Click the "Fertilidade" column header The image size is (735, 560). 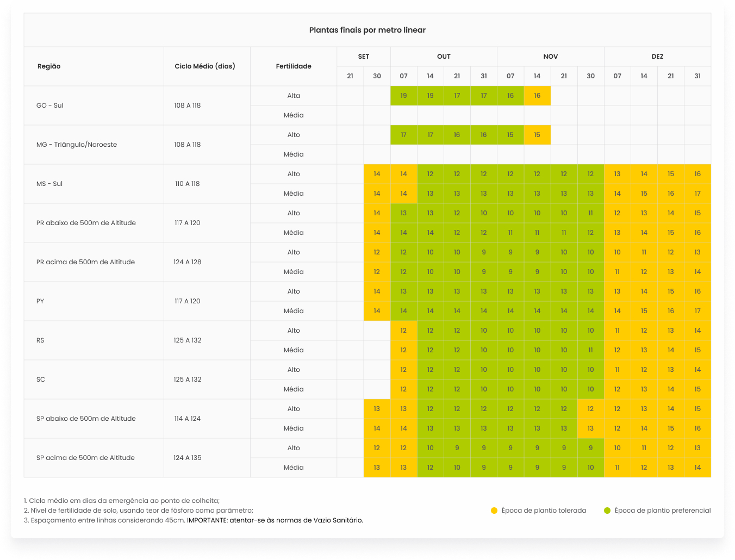tap(294, 66)
